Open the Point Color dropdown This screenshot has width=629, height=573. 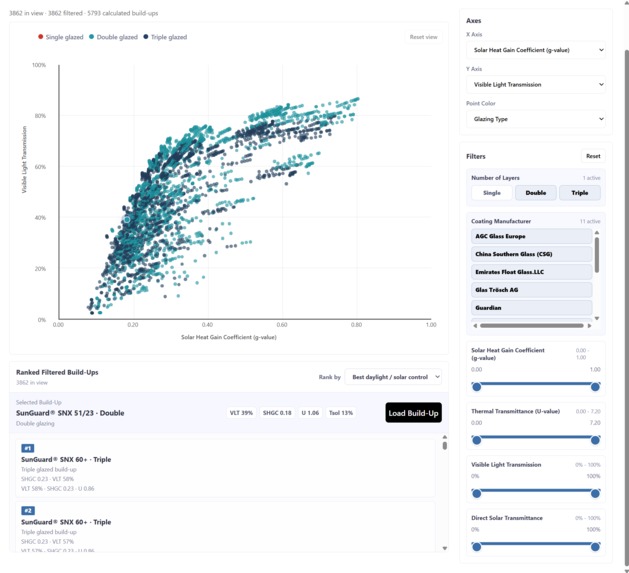click(536, 119)
